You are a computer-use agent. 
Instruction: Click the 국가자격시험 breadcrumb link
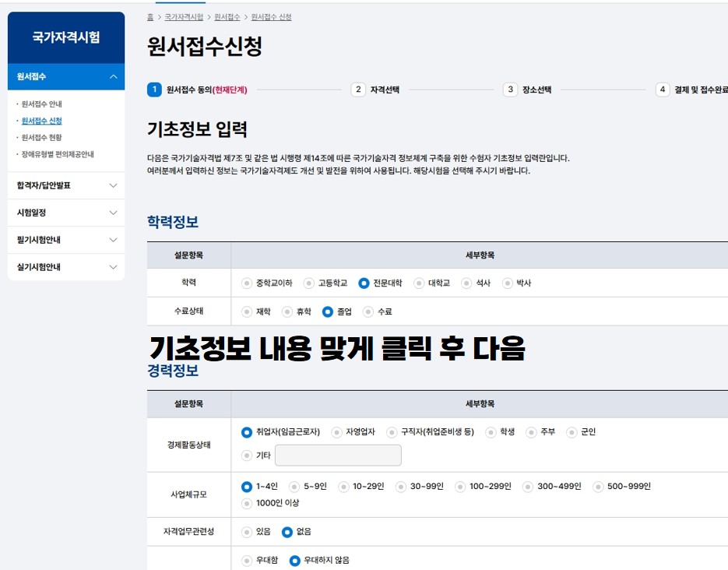pyautogui.click(x=184, y=16)
